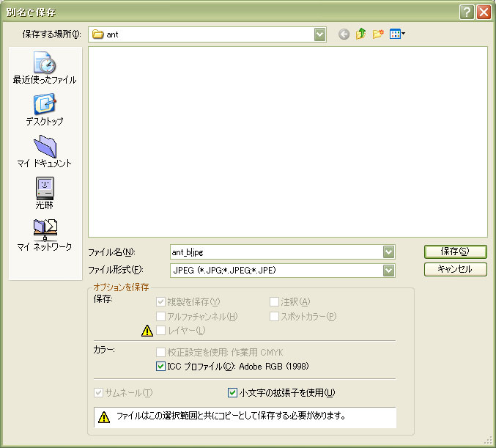This screenshot has width=496, height=448.
Task: Toggle サムネール checkbox
Action: coord(98,393)
